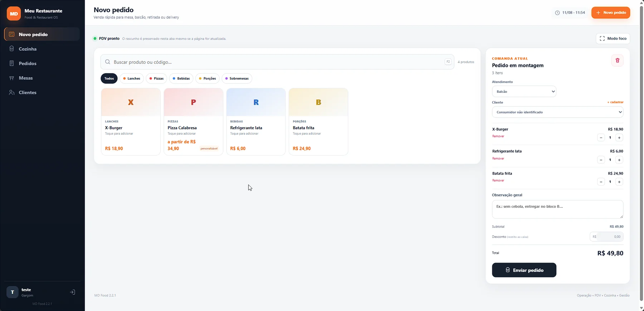Filter products by Sobremesas category

(x=237, y=78)
